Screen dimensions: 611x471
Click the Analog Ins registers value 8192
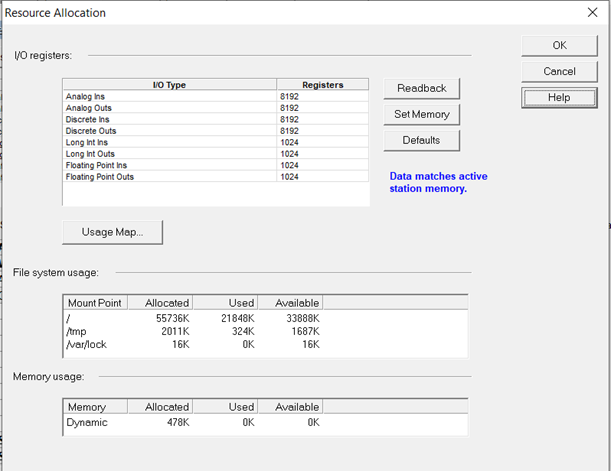coord(289,96)
